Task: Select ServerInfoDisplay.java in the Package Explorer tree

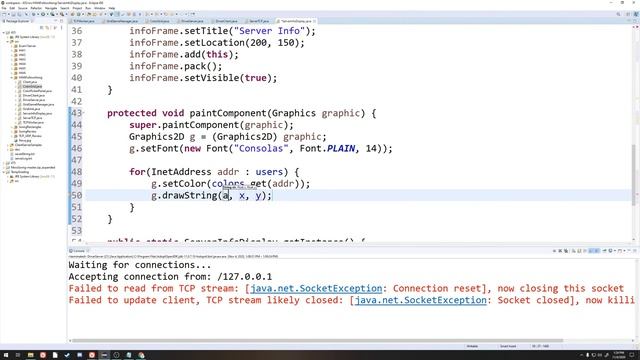Action: point(37,113)
